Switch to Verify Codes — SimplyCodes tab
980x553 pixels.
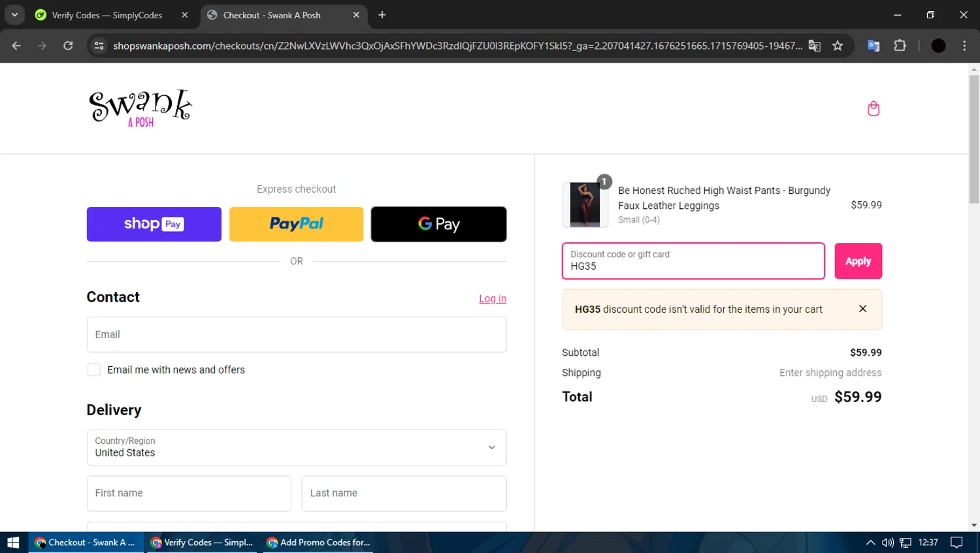pyautogui.click(x=108, y=15)
